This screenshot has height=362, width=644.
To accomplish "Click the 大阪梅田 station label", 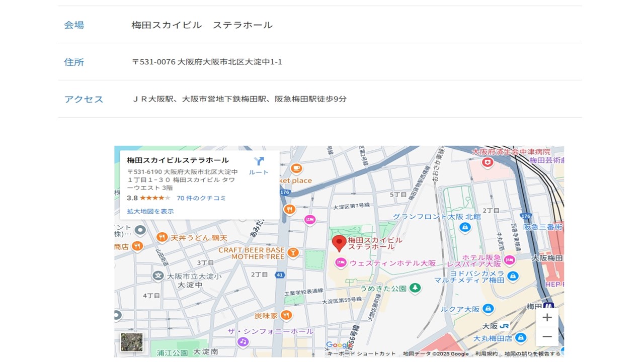I will [548, 258].
